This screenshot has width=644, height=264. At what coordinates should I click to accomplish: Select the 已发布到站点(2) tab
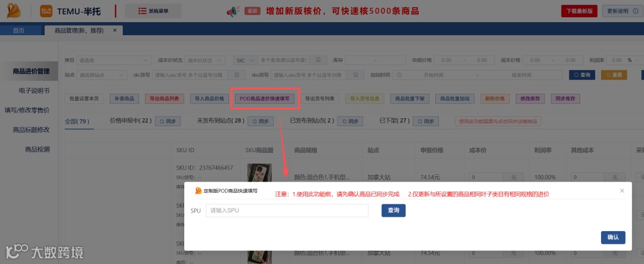[x=312, y=121]
